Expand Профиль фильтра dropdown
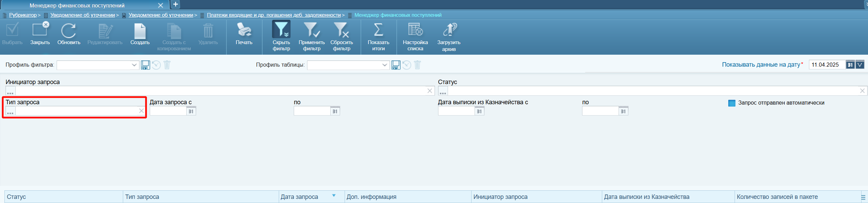 [134, 65]
